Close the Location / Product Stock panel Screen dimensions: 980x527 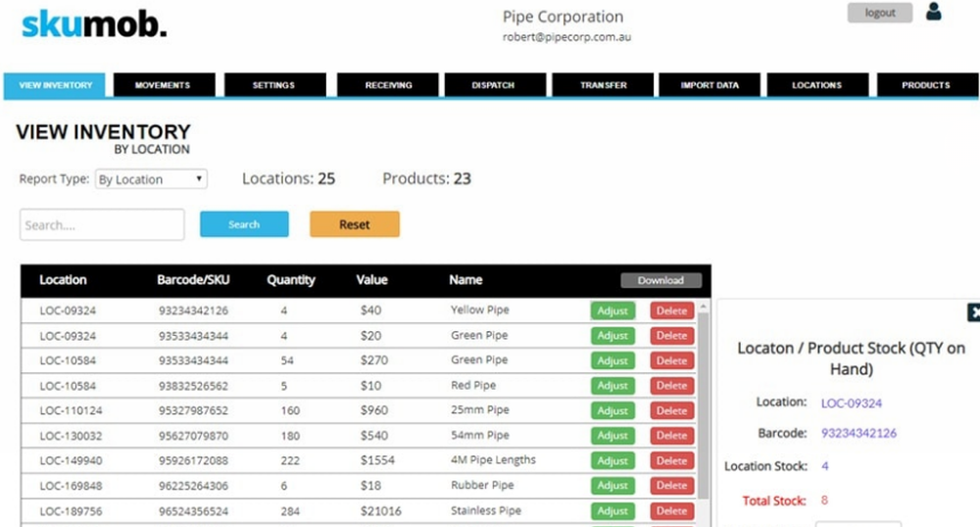(x=974, y=312)
